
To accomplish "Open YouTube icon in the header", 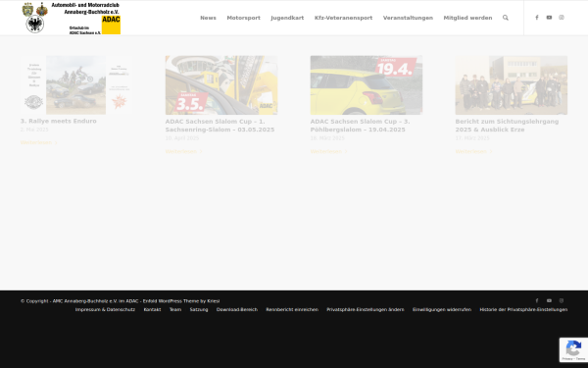I will [x=549, y=18].
